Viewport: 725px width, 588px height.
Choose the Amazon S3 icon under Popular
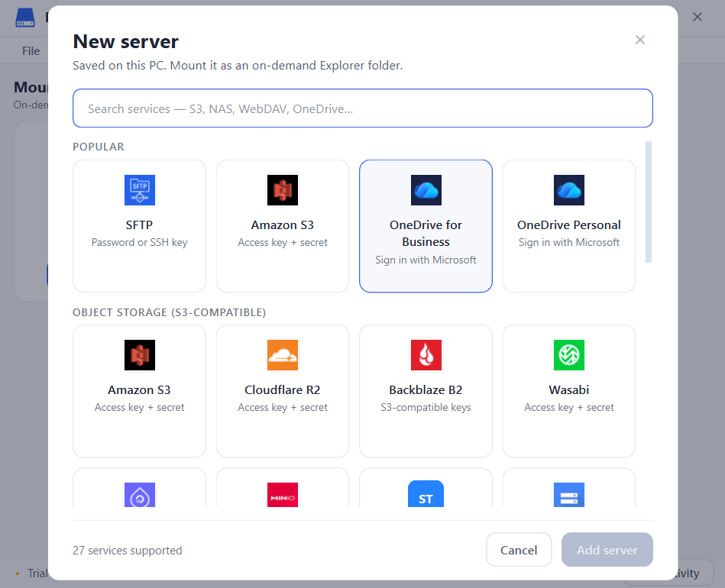pos(283,190)
